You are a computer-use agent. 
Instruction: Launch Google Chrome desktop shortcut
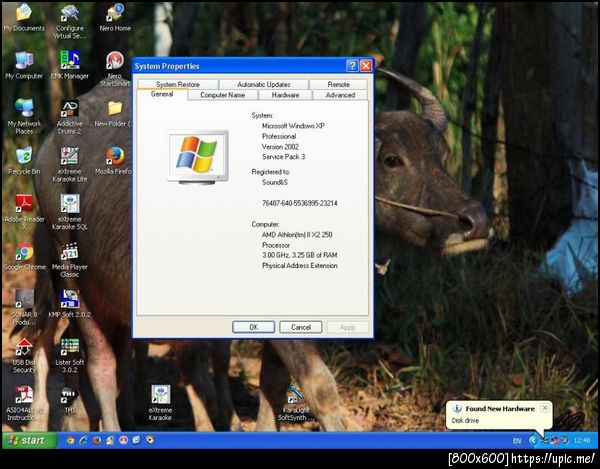(x=24, y=256)
